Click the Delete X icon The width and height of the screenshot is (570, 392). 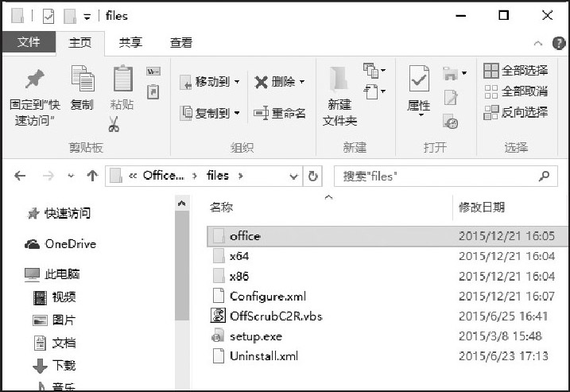(x=262, y=82)
